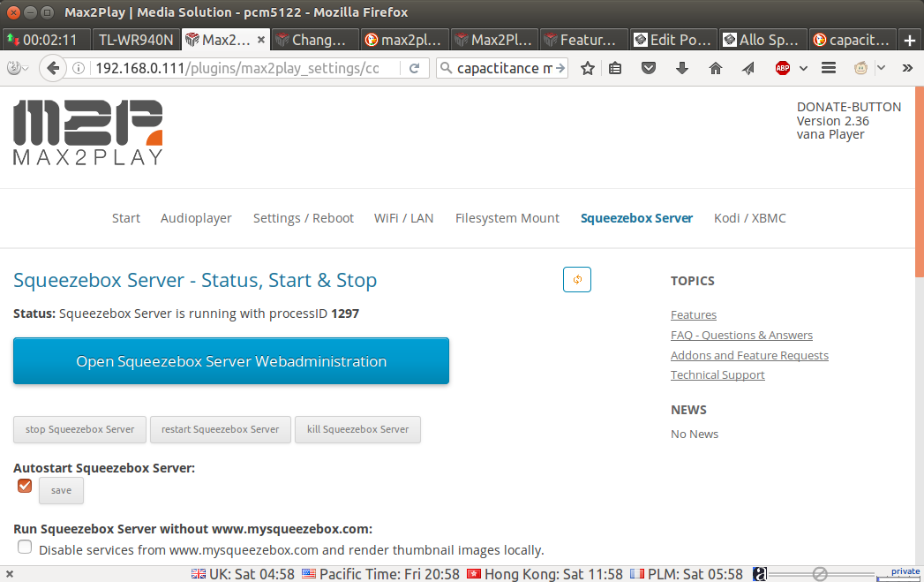Open the Firefox hamburger menu
Screen dimensions: 924x582
[829, 68]
